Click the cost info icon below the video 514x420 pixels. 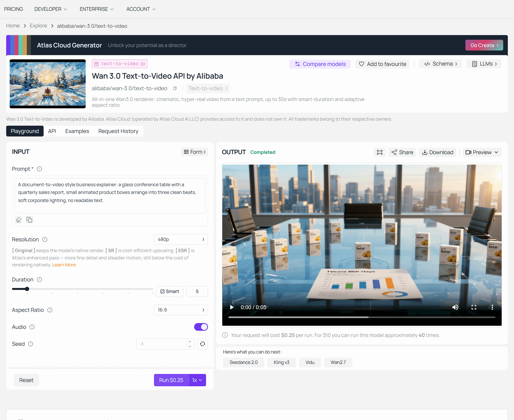[225, 335]
